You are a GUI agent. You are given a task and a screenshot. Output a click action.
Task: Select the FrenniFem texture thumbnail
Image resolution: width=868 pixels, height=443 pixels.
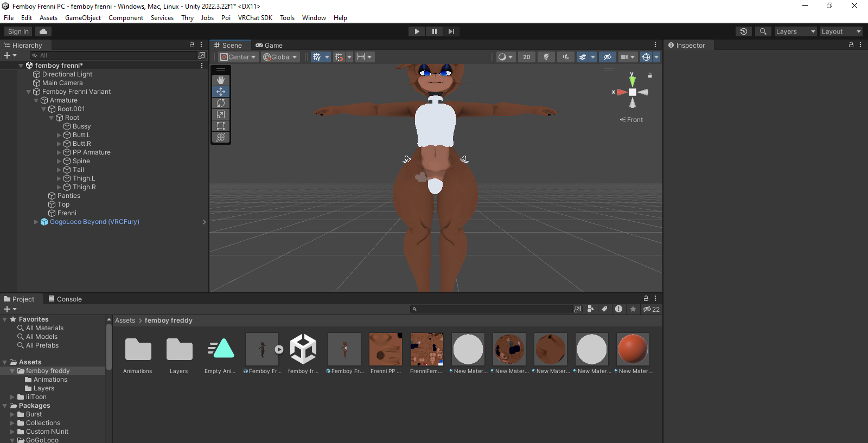pyautogui.click(x=427, y=354)
